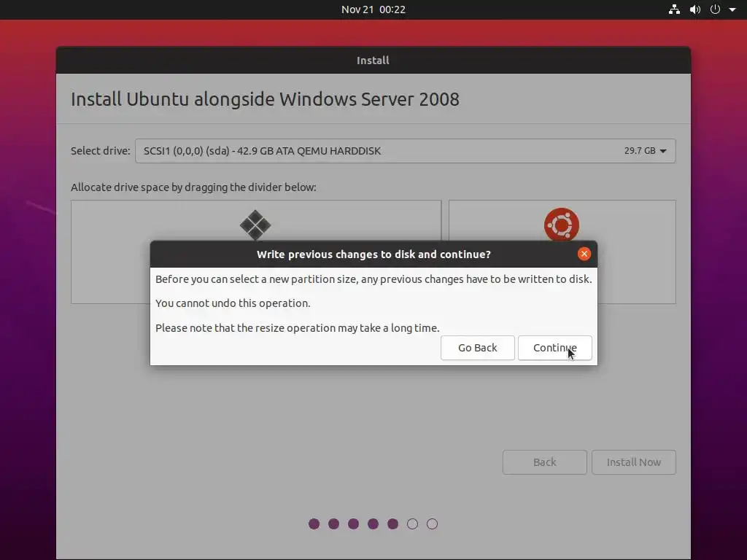Screen dimensions: 747x560
Task: Click the first progress dot
Action: pos(314,524)
